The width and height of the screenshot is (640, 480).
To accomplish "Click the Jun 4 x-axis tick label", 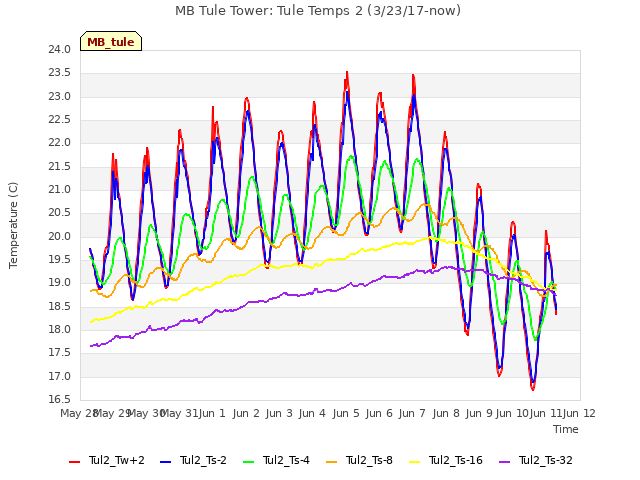I will [x=312, y=413].
